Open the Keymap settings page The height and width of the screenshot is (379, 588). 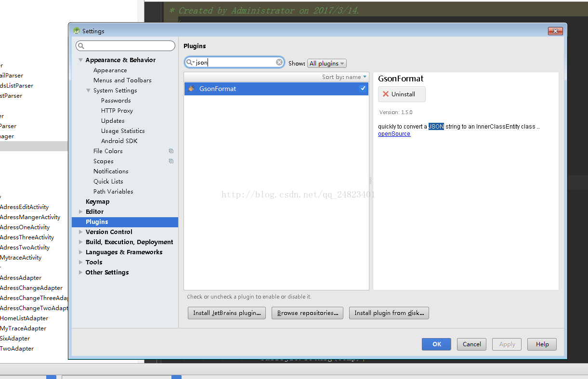97,202
